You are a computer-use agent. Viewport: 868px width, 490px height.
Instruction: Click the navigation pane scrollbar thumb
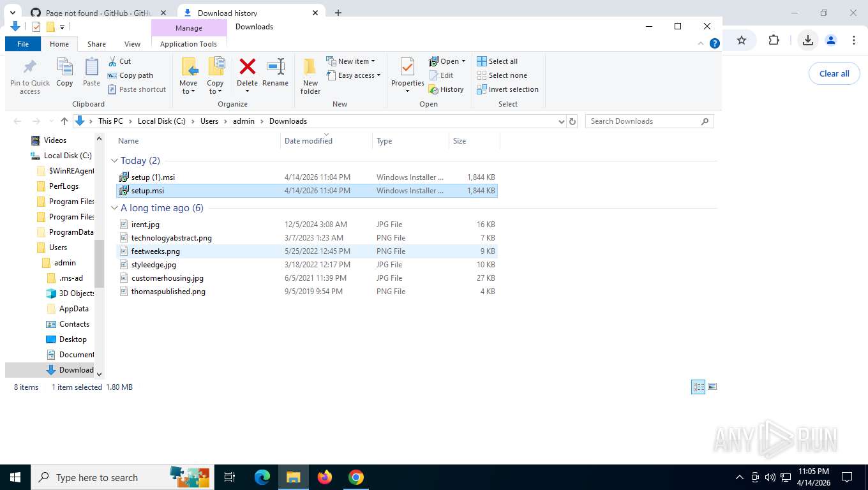click(99, 264)
